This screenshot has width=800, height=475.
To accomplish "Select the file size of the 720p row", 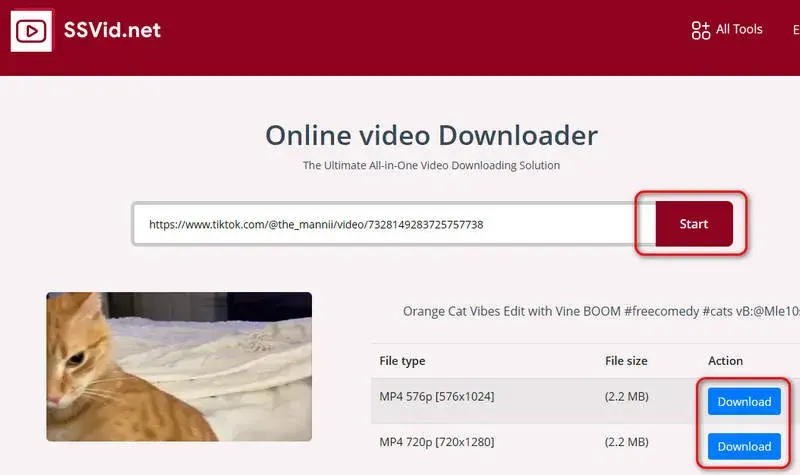I will (x=627, y=442).
